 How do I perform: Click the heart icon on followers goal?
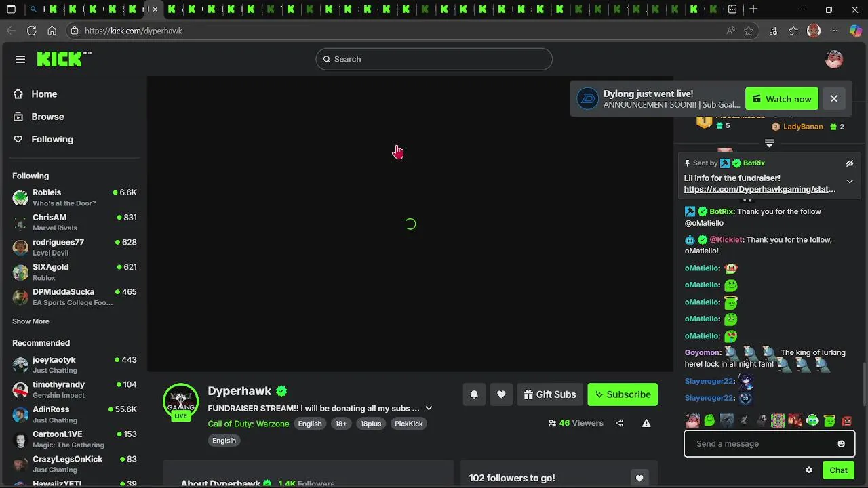pos(639,479)
